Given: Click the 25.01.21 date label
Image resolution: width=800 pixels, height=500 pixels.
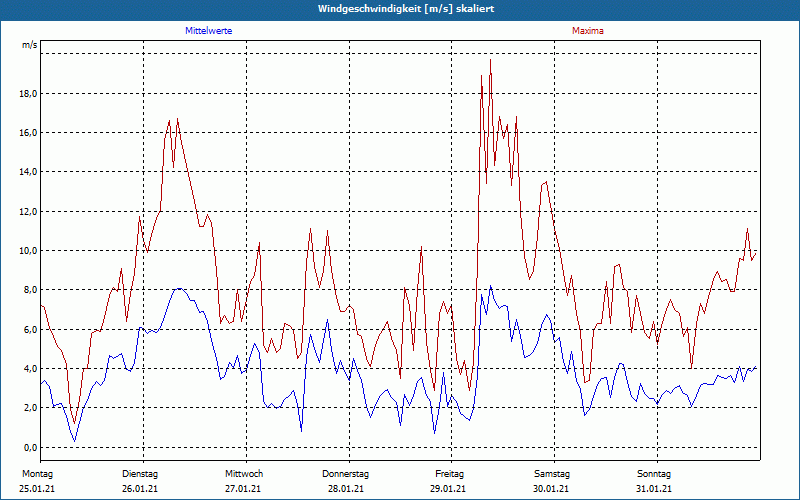Looking at the screenshot, I should pyautogui.click(x=37, y=489).
